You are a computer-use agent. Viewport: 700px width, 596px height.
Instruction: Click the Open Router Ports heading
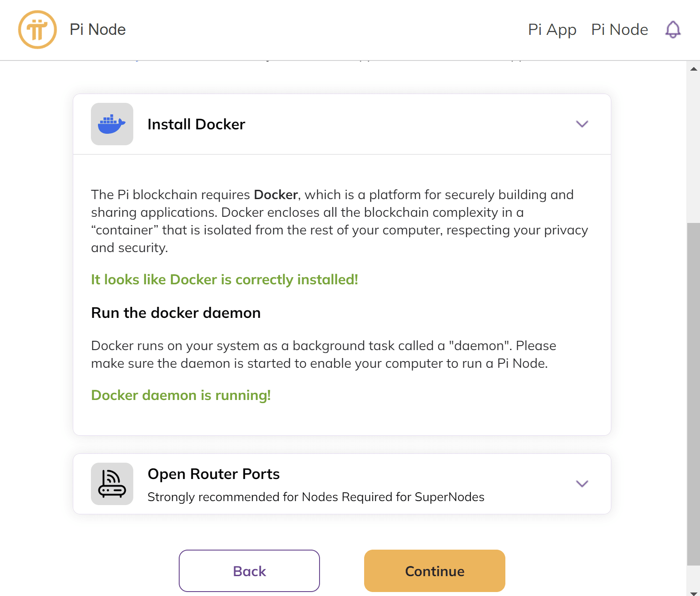pos(214,474)
